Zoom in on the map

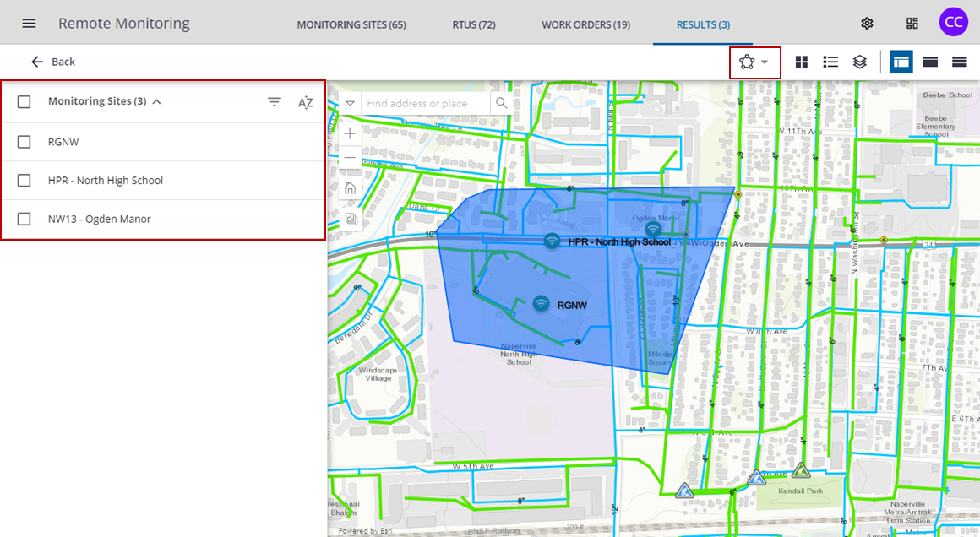click(x=350, y=133)
